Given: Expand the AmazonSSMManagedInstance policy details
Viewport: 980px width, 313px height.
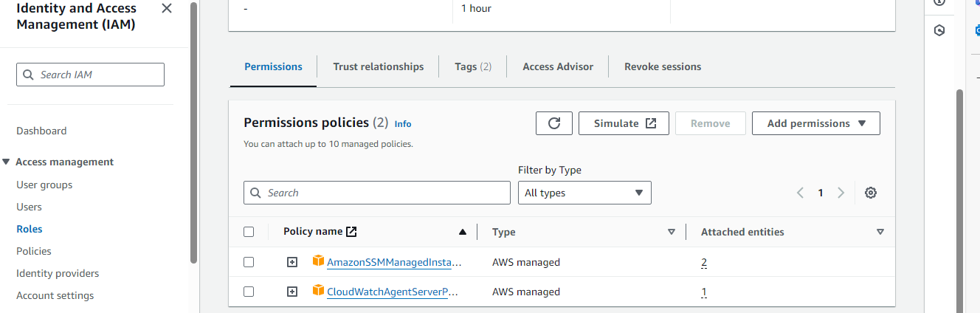Looking at the screenshot, I should 292,262.
